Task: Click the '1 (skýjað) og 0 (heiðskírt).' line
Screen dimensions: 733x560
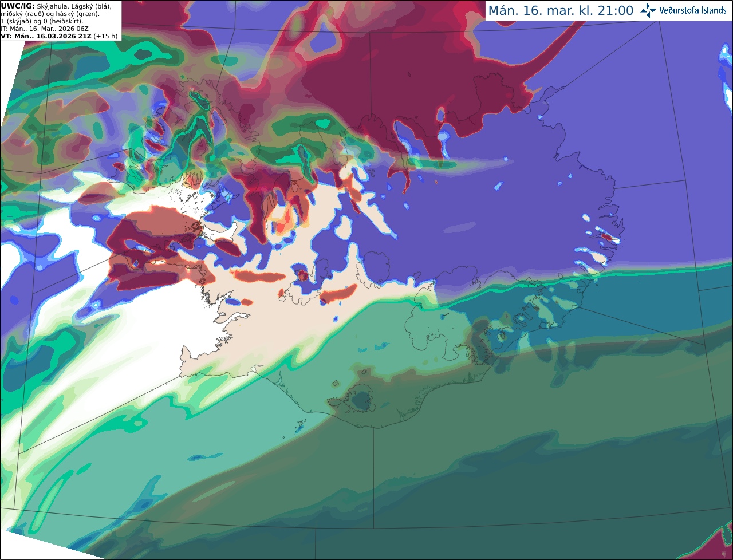Action: point(42,21)
